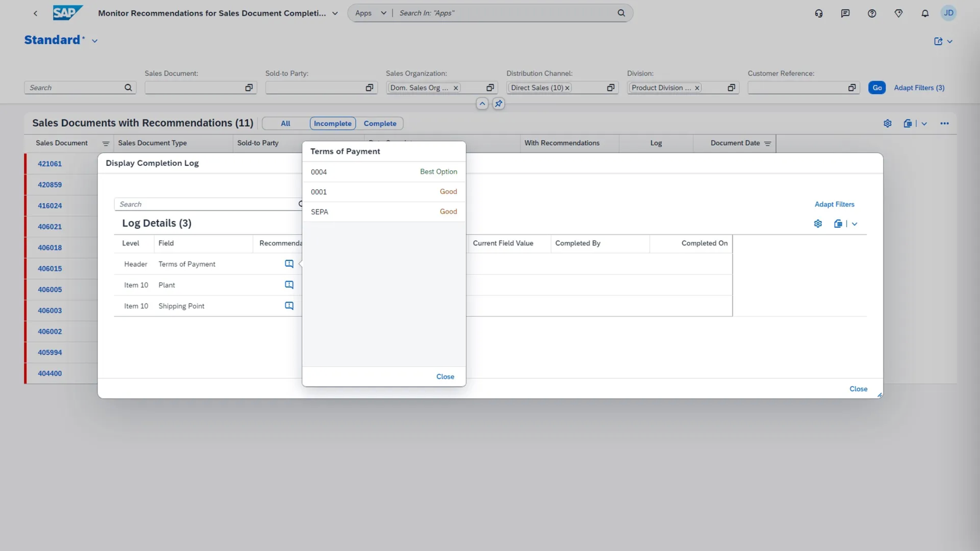The width and height of the screenshot is (980, 551).
Task: Click Adapt Filters in completion log
Action: click(834, 204)
